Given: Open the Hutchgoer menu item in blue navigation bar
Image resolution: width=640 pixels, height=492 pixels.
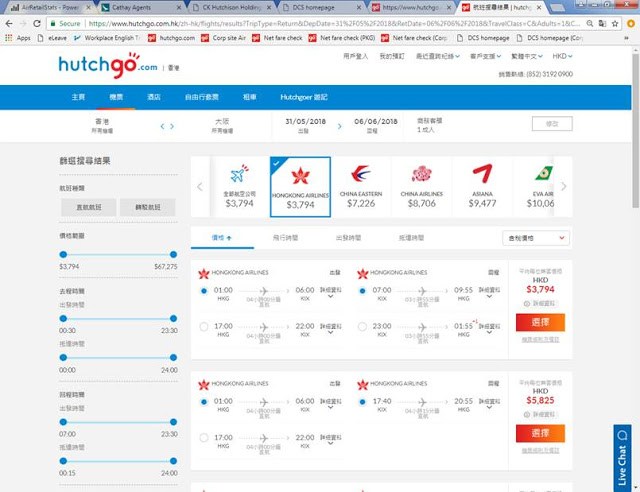Looking at the screenshot, I should [304, 97].
